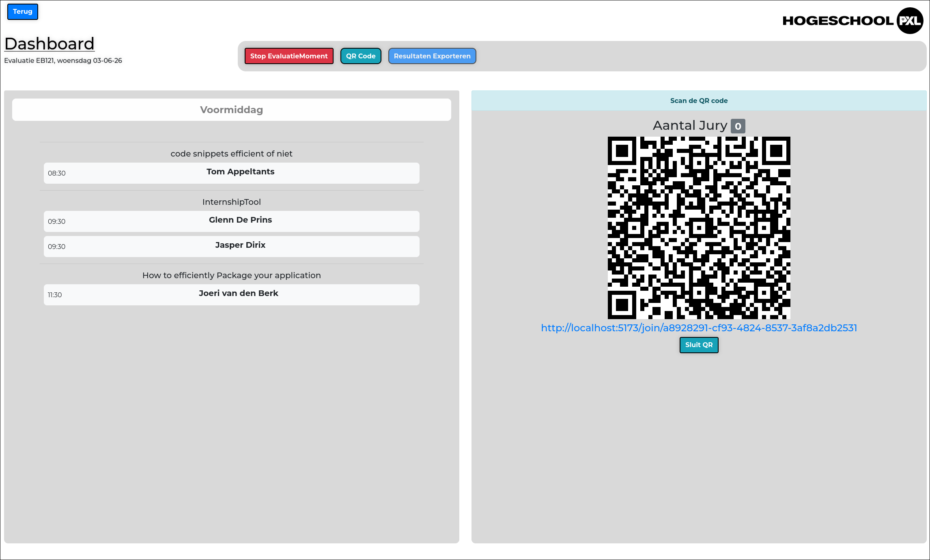Click the Hogeschool PXL logo
This screenshot has height=560, width=930.
852,21
